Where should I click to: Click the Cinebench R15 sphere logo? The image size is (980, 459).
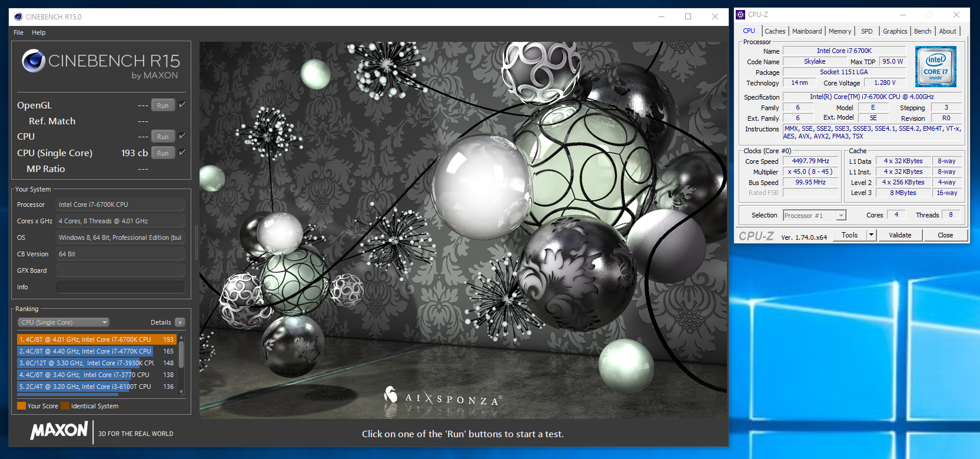pyautogui.click(x=34, y=61)
